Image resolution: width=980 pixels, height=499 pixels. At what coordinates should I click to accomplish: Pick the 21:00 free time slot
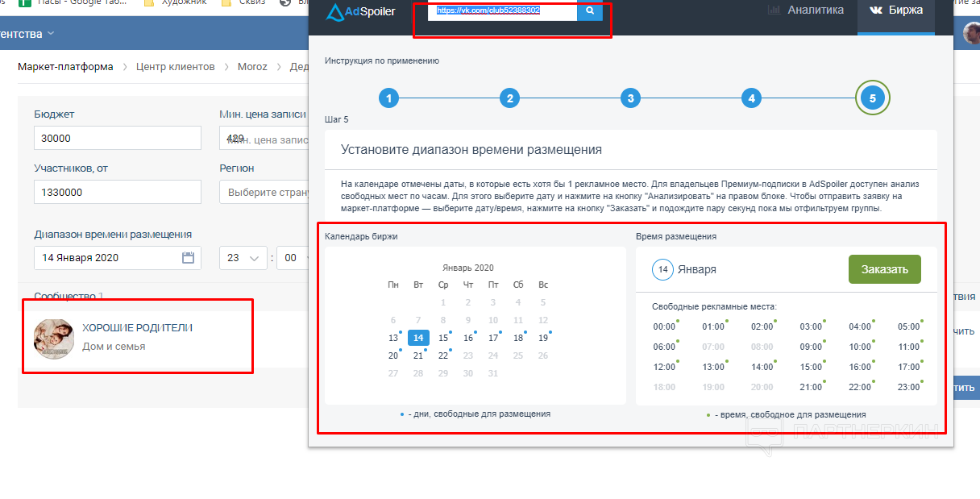click(x=811, y=387)
